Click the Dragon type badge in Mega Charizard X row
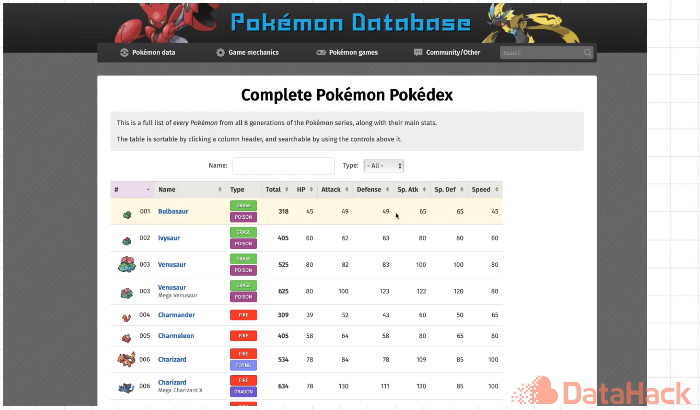 pos(243,392)
